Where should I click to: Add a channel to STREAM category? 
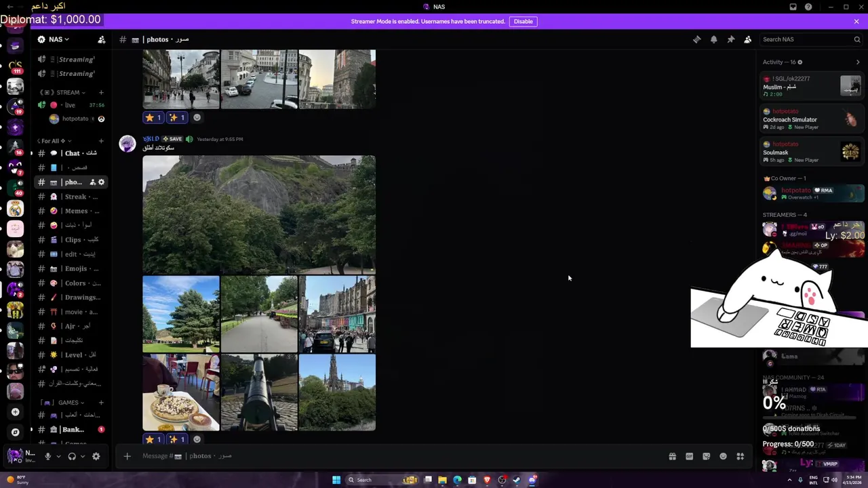[101, 92]
